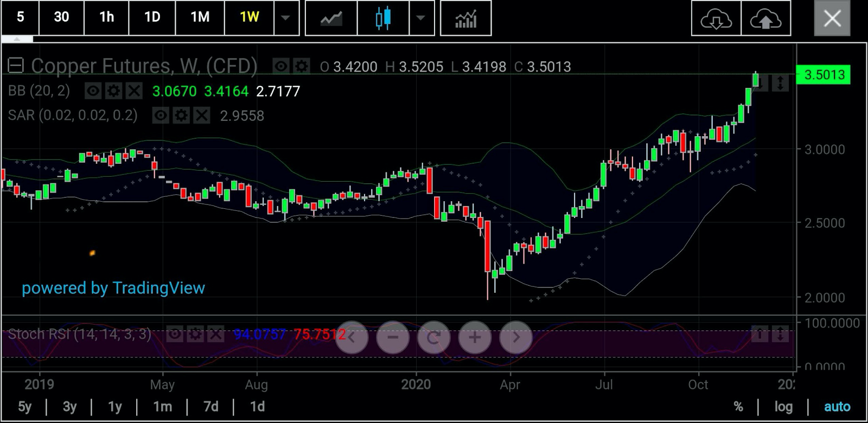Click Stoch RSI pane maximize arrows
This screenshot has width=868, height=423.
click(780, 334)
